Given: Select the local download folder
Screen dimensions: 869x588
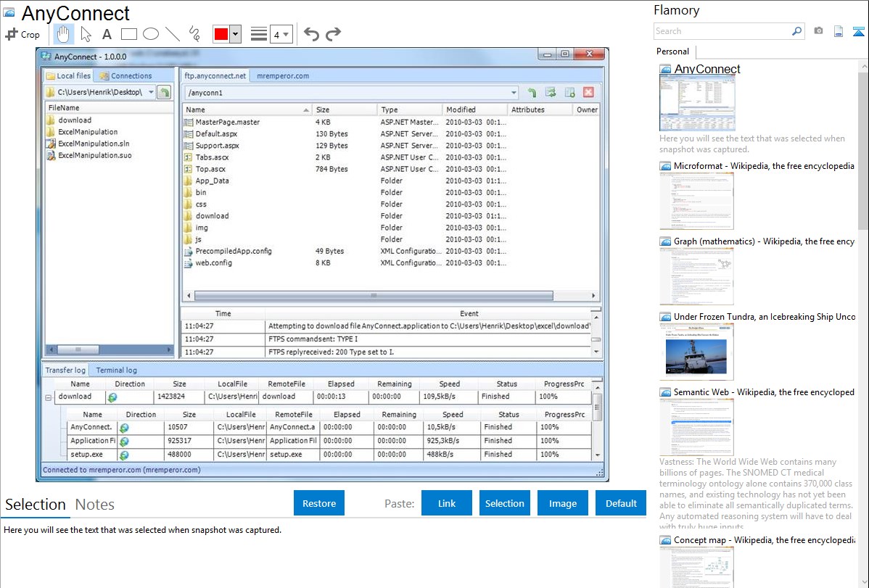Looking at the screenshot, I should (x=74, y=120).
